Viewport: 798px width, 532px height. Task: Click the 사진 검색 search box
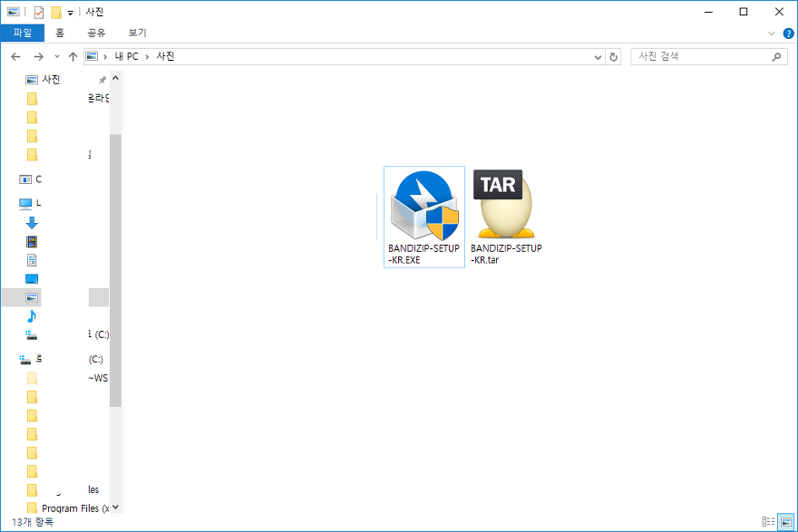click(703, 56)
